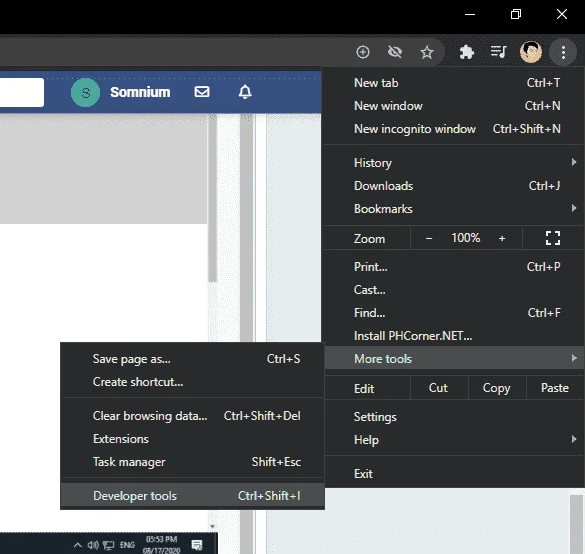Bookmark this page with the star icon
This screenshot has height=554, width=585.
[427, 52]
